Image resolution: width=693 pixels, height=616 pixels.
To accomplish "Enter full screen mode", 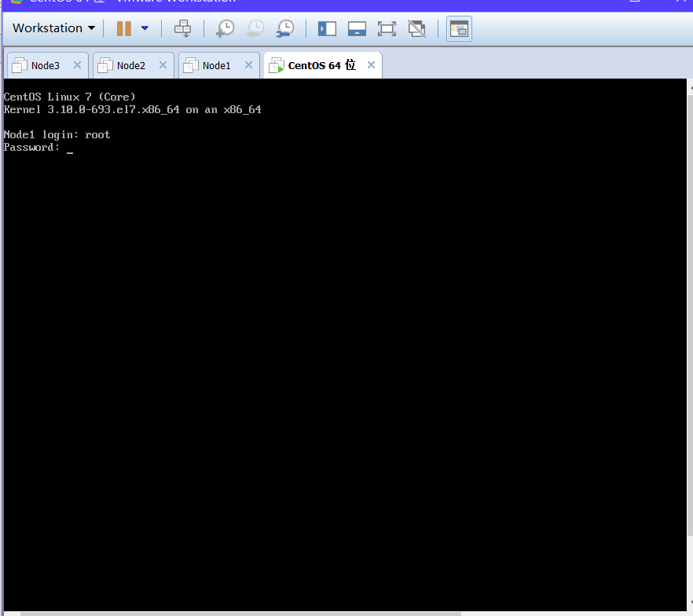I will point(387,29).
